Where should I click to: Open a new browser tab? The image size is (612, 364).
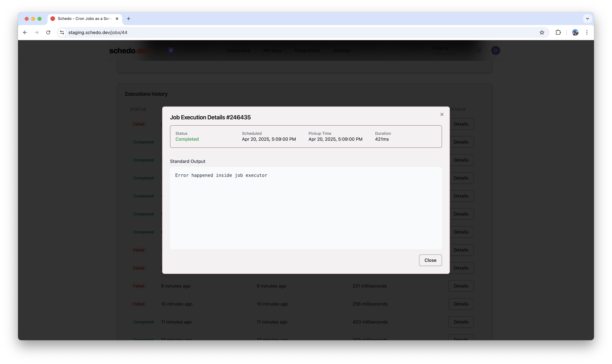pos(128,19)
